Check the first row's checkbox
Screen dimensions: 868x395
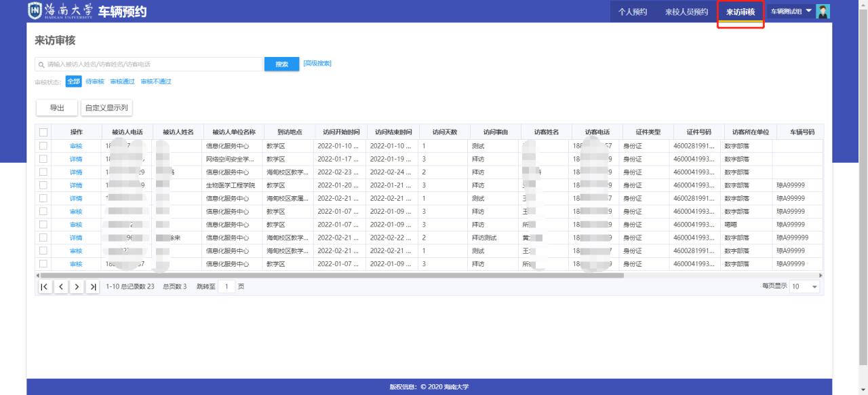click(x=44, y=146)
